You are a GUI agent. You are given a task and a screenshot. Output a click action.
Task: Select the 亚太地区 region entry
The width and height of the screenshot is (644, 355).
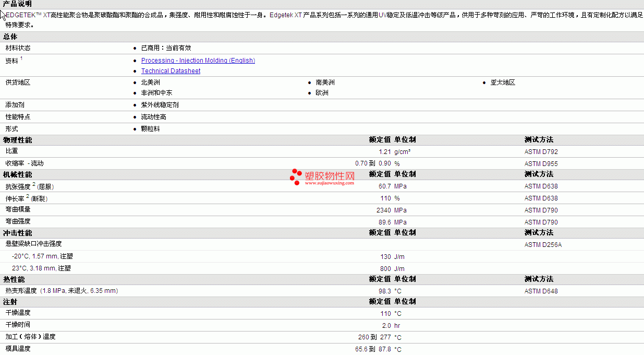click(x=503, y=82)
